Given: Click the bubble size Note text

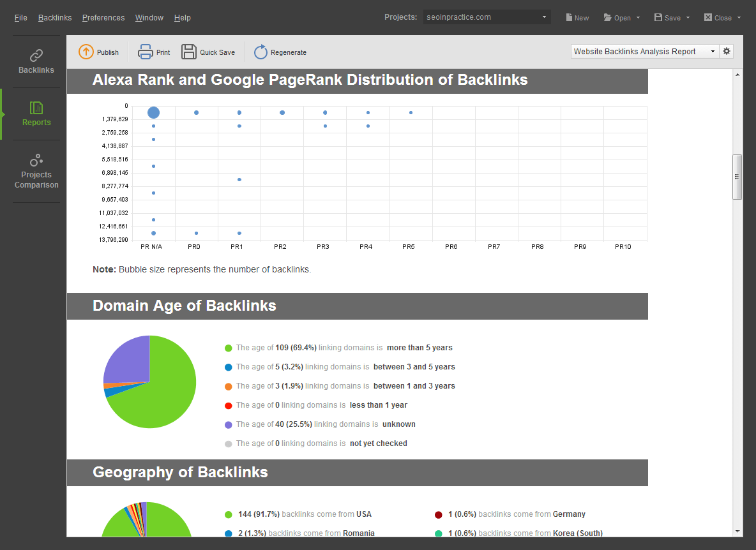Looking at the screenshot, I should click(202, 269).
